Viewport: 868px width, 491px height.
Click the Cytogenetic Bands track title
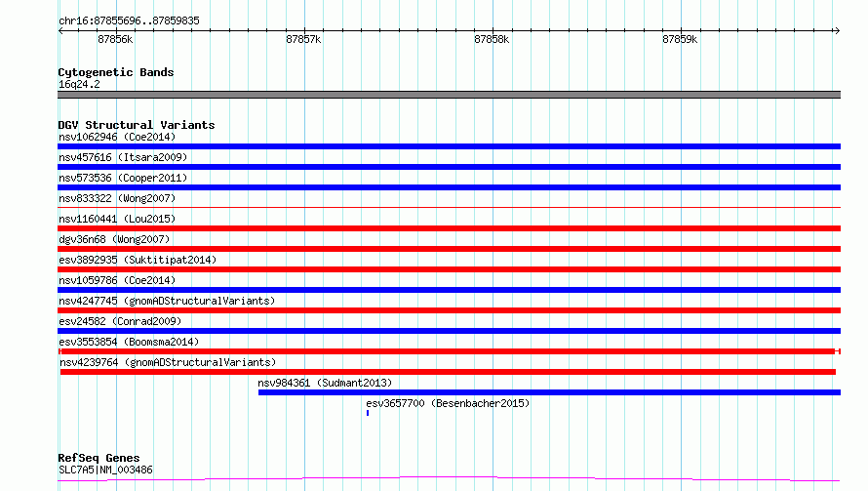tap(116, 72)
